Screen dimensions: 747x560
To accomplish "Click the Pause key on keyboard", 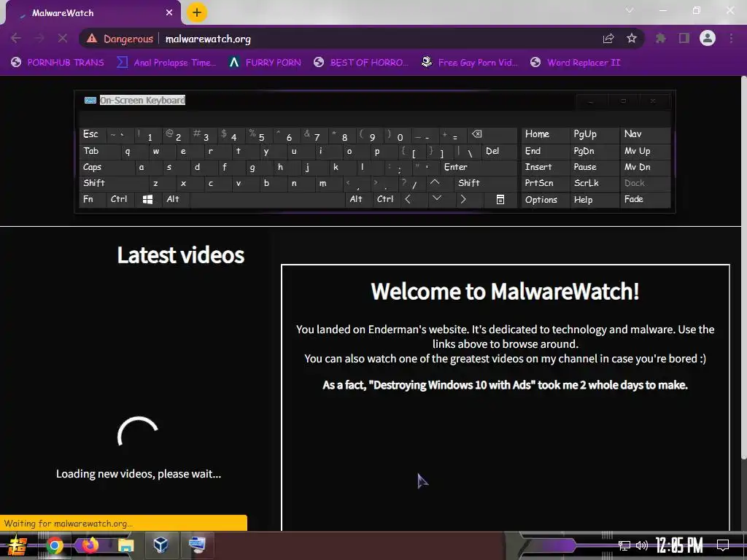I will tap(594, 167).
